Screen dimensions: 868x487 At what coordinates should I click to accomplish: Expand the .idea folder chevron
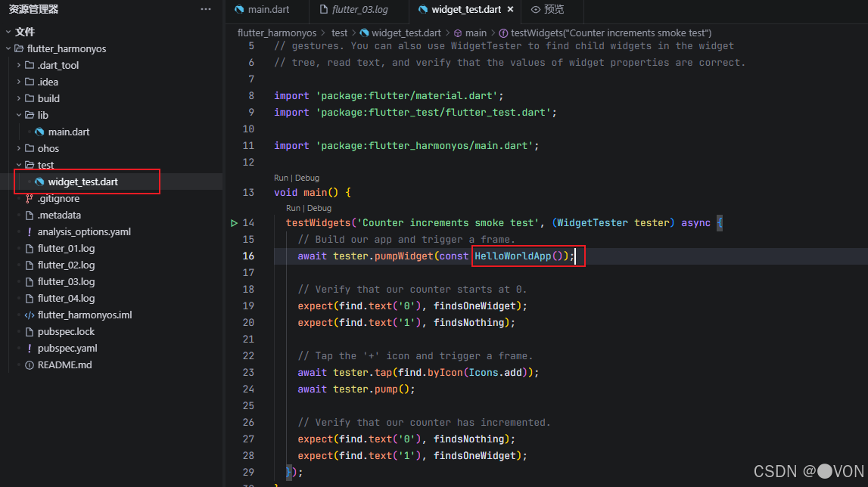[19, 82]
